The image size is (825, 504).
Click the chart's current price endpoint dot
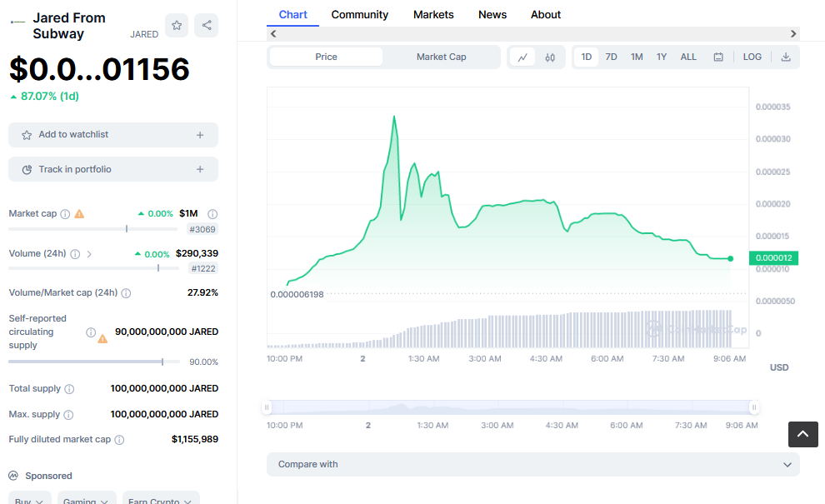click(x=730, y=258)
